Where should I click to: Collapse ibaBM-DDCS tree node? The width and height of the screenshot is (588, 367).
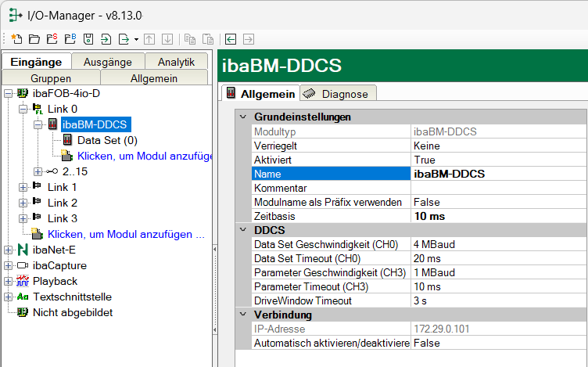38,125
